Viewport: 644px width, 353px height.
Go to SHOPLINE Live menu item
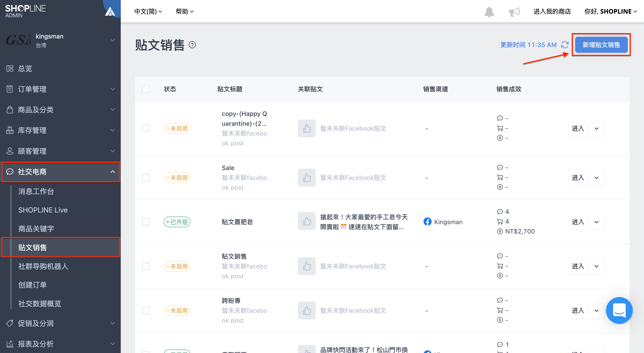[43, 210]
